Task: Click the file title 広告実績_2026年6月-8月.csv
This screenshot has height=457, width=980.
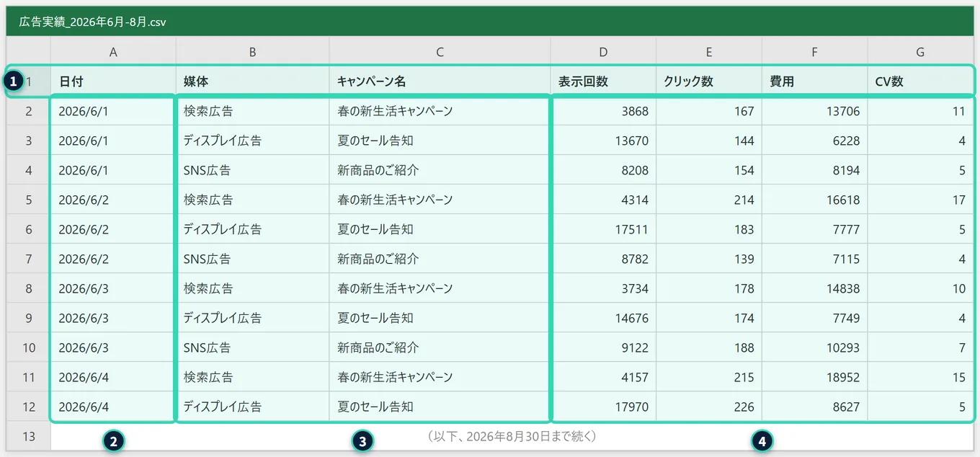Action: click(x=93, y=22)
